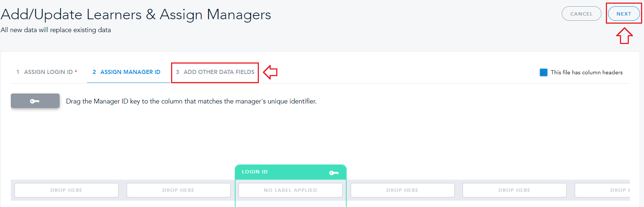Click the first DROP HERE column slot
The image size is (644, 207).
pyautogui.click(x=66, y=190)
